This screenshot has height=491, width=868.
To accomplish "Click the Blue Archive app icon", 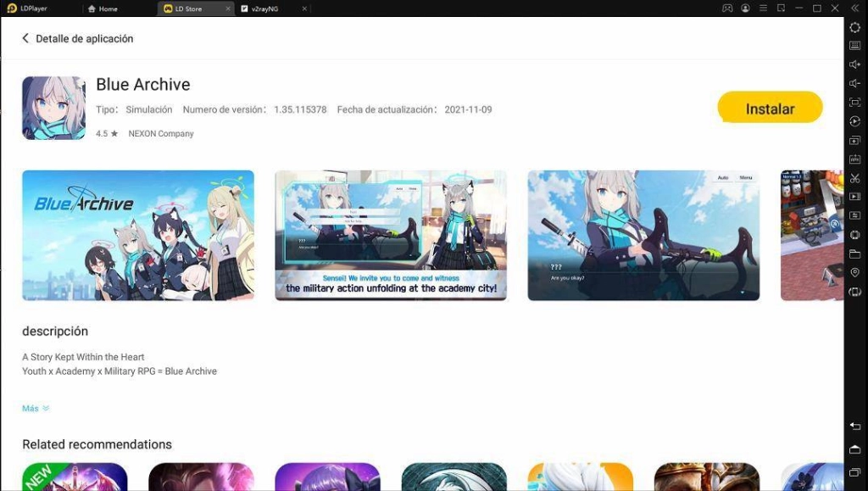I will pos(53,108).
